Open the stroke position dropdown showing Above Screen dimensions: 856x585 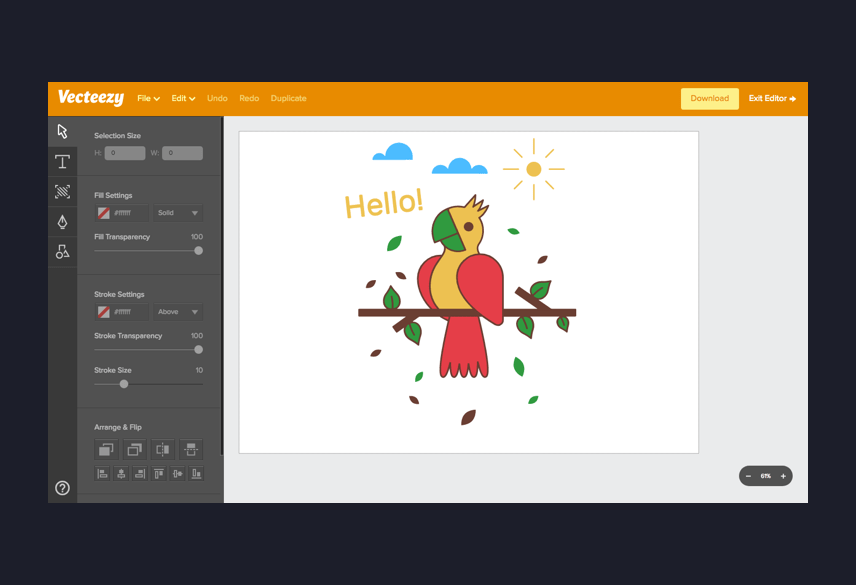[177, 311]
